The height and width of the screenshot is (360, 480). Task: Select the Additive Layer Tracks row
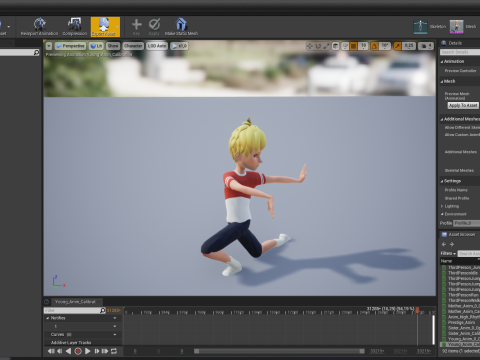[83, 342]
